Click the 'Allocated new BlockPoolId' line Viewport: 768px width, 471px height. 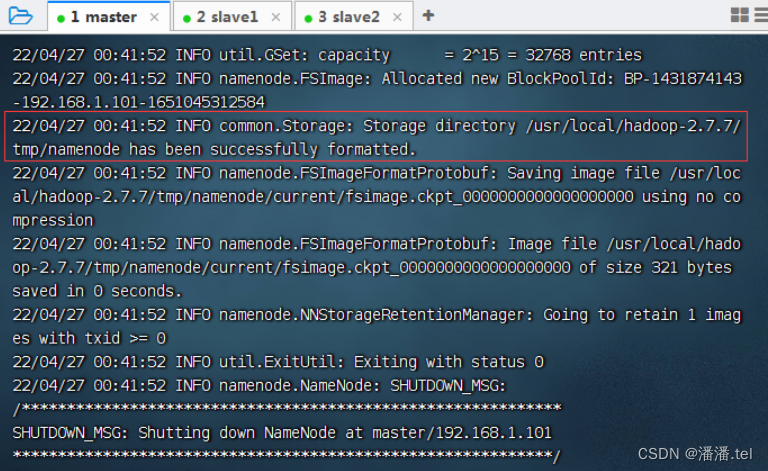point(377,79)
